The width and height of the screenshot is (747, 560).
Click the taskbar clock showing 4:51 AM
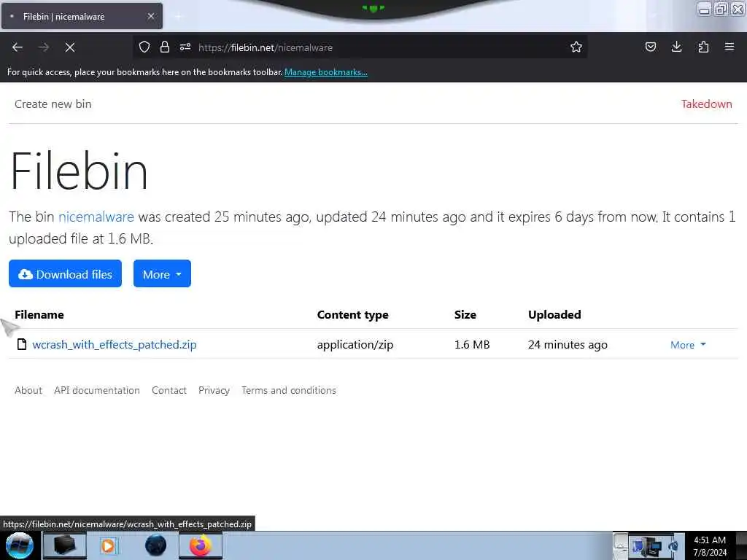point(710,546)
